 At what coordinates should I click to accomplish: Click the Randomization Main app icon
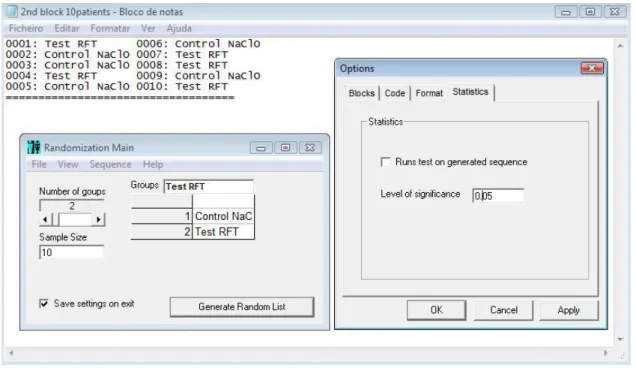pos(34,147)
